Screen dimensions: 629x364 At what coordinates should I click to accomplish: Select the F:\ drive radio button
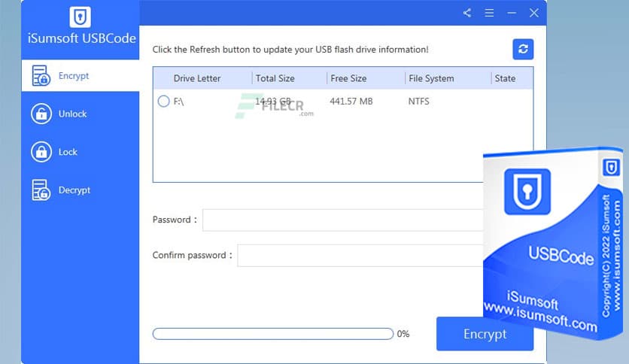pos(164,101)
